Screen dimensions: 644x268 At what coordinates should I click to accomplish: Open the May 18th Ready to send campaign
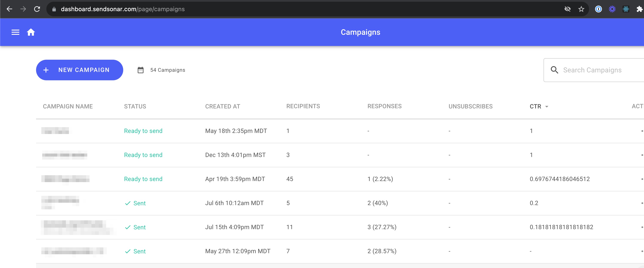[56, 131]
